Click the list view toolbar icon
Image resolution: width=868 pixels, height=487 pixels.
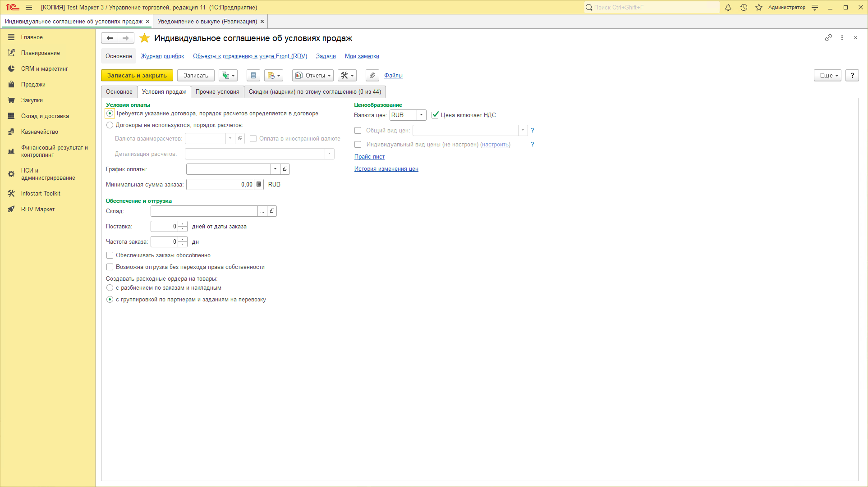point(253,75)
